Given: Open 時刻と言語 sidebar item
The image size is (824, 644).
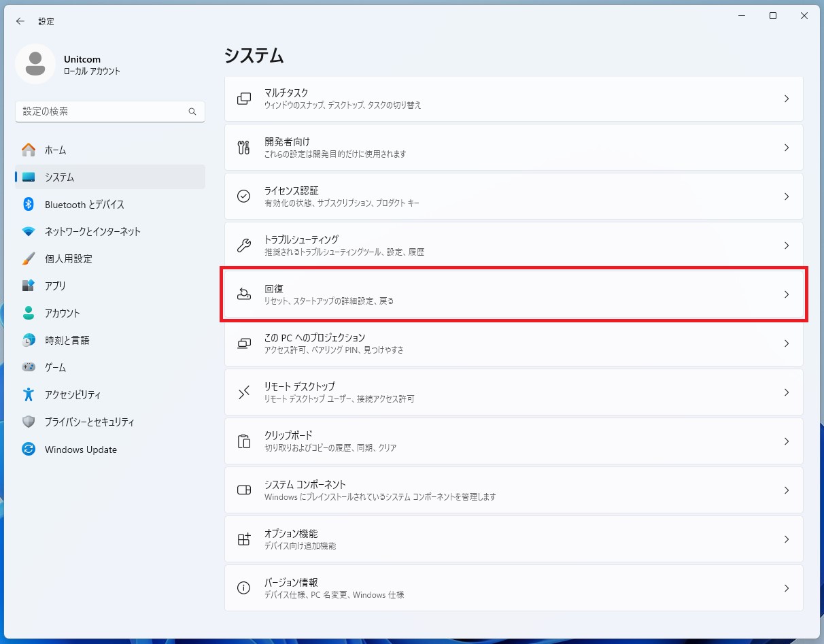Looking at the screenshot, I should (67, 340).
